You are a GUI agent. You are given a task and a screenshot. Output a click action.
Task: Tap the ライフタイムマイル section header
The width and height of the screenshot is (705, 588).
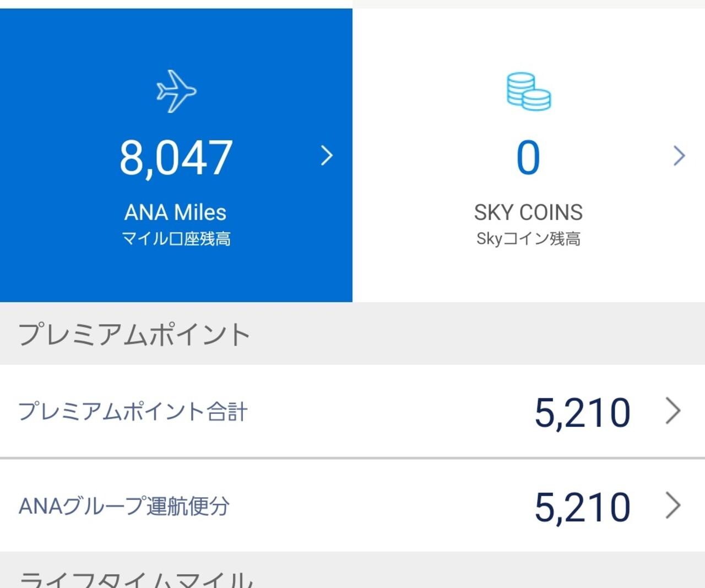[136, 579]
